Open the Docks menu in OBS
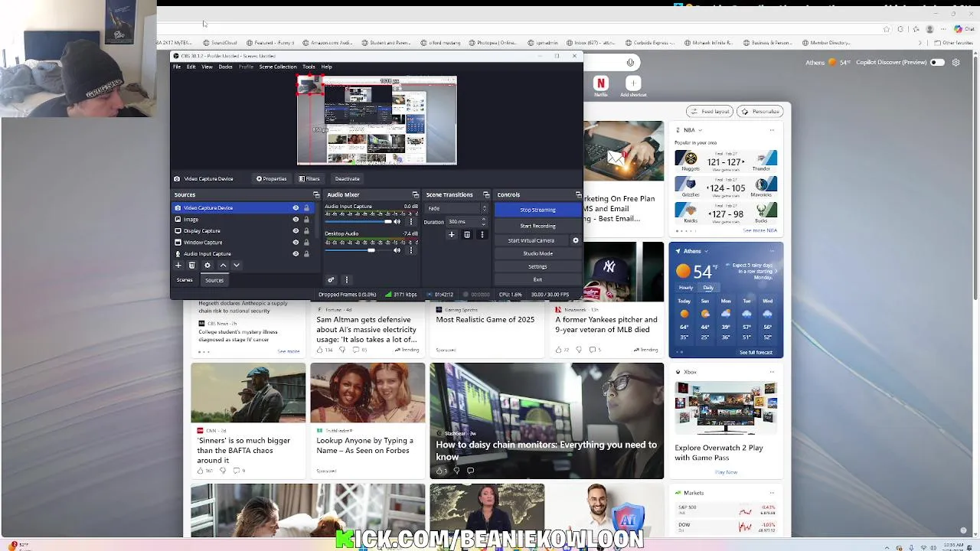 pyautogui.click(x=225, y=67)
